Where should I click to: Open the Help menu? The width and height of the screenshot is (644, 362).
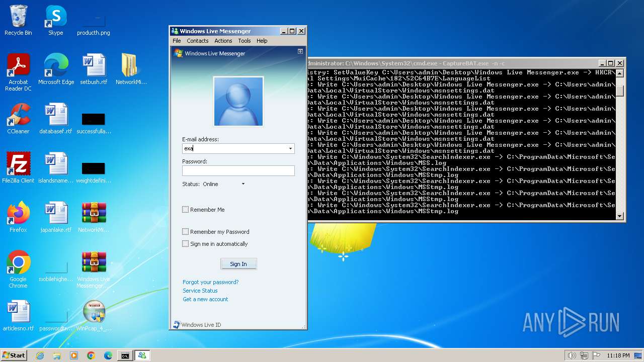click(262, 41)
